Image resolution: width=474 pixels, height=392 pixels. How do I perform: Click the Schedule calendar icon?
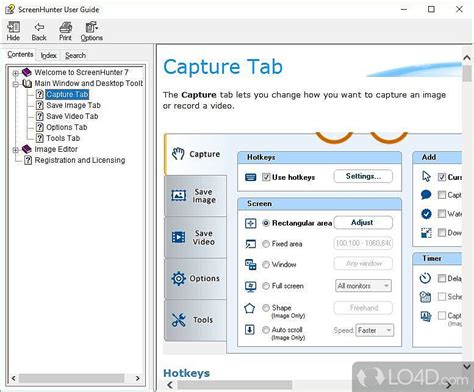(x=425, y=297)
